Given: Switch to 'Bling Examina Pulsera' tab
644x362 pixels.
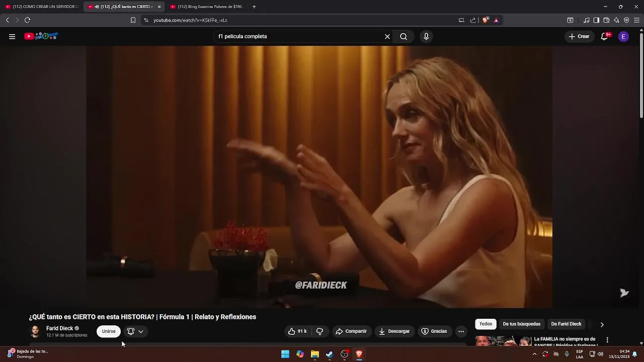Looking at the screenshot, I should (207, 7).
